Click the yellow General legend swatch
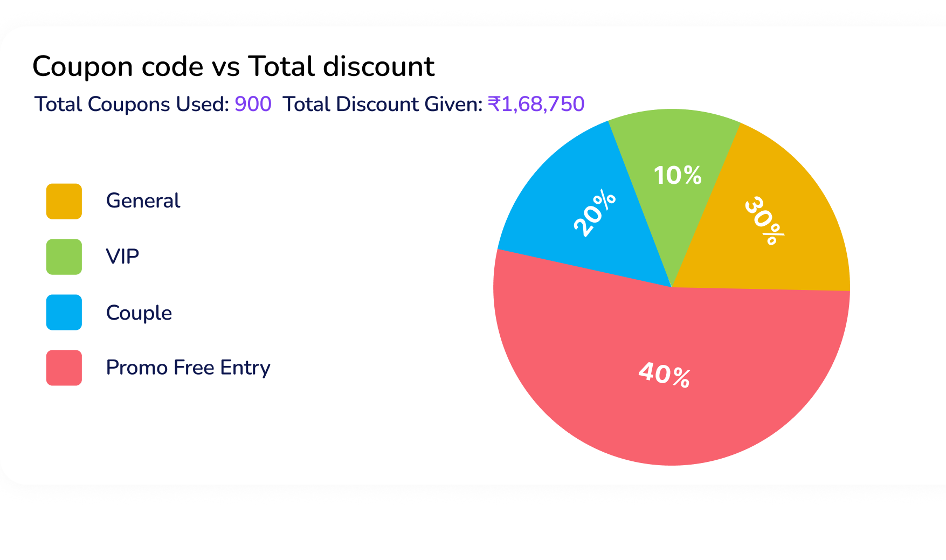The image size is (946, 560). click(x=64, y=202)
